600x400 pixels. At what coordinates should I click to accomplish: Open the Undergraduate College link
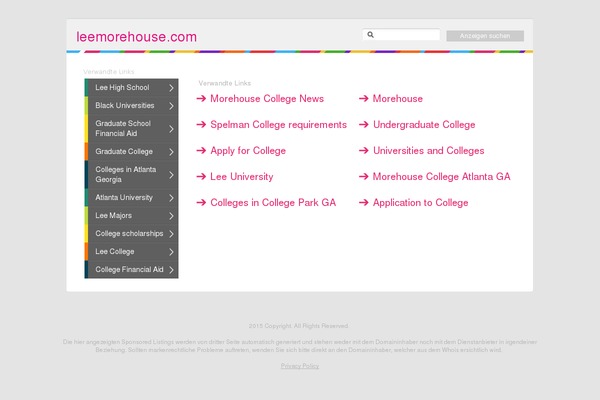pos(424,125)
